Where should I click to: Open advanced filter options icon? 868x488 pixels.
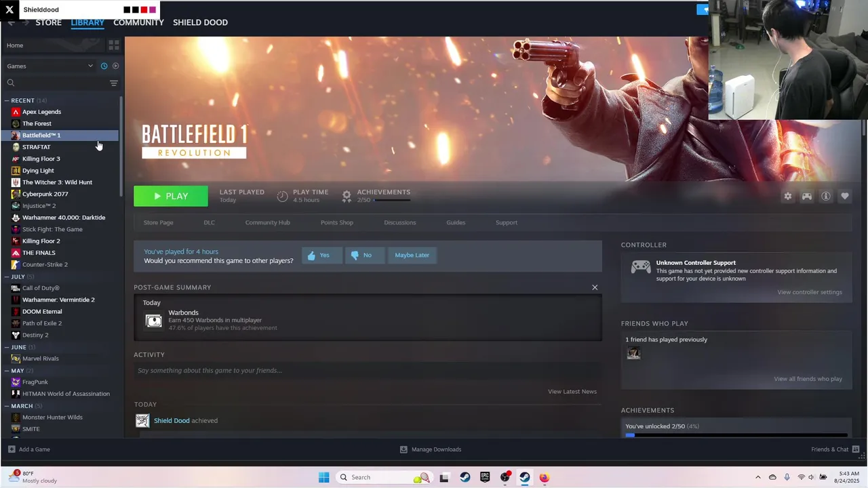(x=114, y=83)
